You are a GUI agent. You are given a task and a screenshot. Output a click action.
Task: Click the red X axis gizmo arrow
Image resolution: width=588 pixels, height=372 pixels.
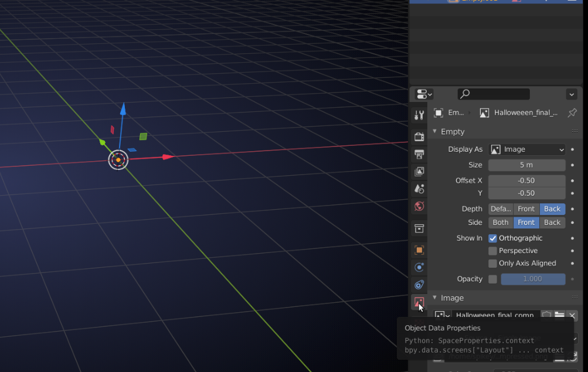tap(168, 156)
